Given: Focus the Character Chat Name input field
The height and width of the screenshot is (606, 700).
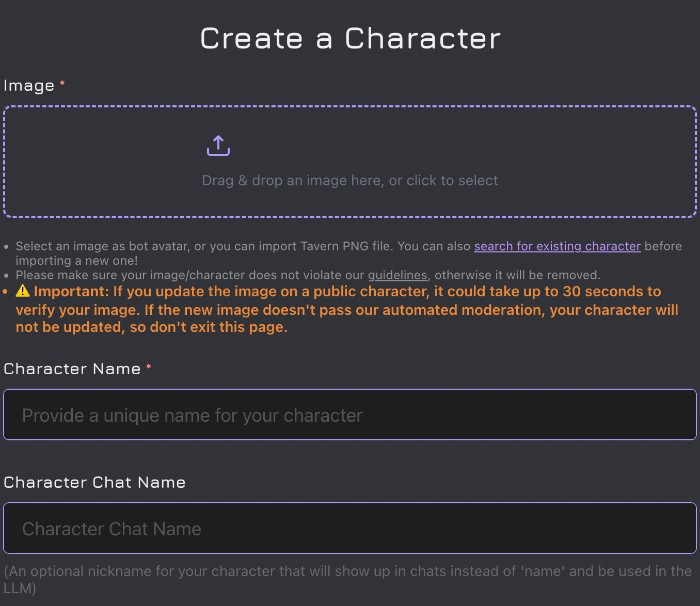Looking at the screenshot, I should [x=350, y=529].
